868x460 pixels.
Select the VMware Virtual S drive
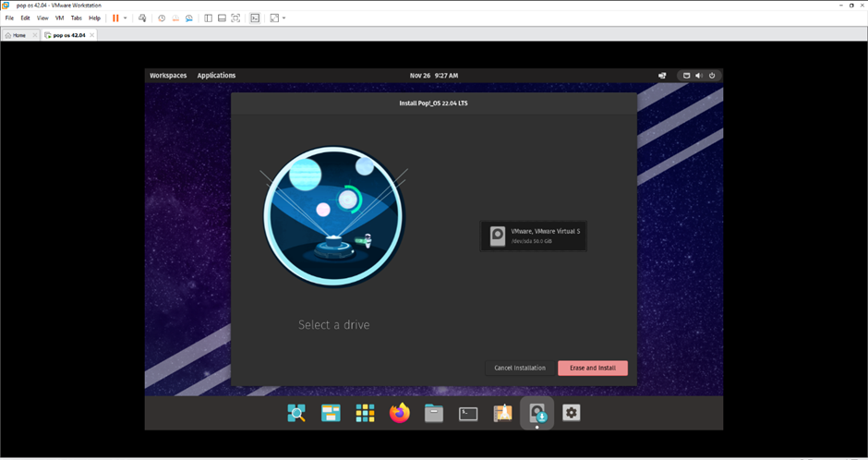pyautogui.click(x=534, y=236)
